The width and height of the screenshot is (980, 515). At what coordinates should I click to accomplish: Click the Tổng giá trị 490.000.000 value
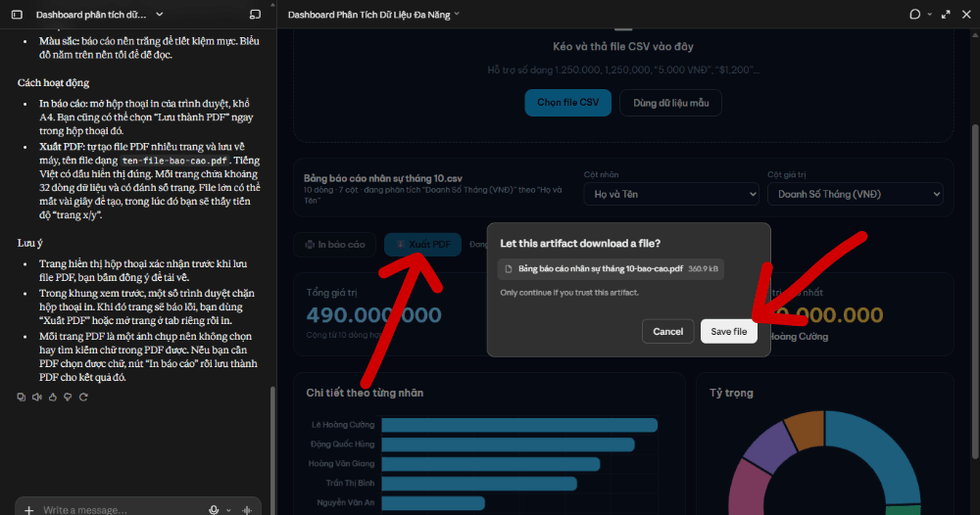[373, 315]
